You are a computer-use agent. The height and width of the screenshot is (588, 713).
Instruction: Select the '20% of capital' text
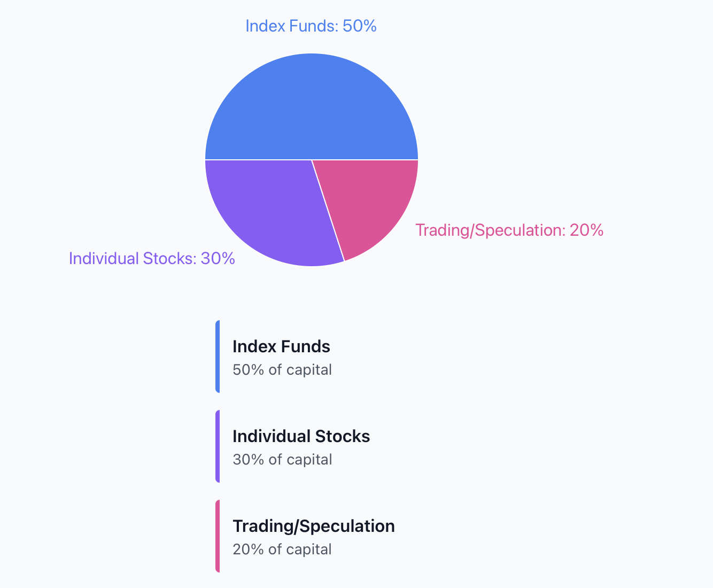click(282, 550)
